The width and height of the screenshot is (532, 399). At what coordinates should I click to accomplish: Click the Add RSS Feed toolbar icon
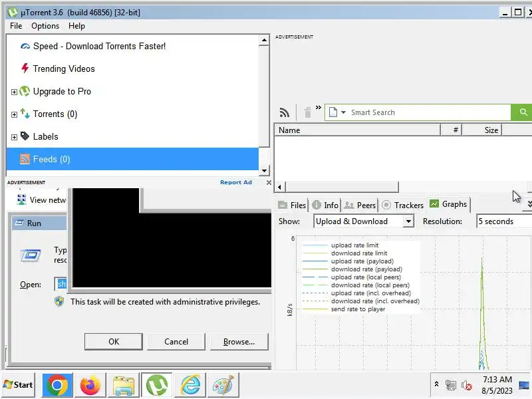pos(285,112)
